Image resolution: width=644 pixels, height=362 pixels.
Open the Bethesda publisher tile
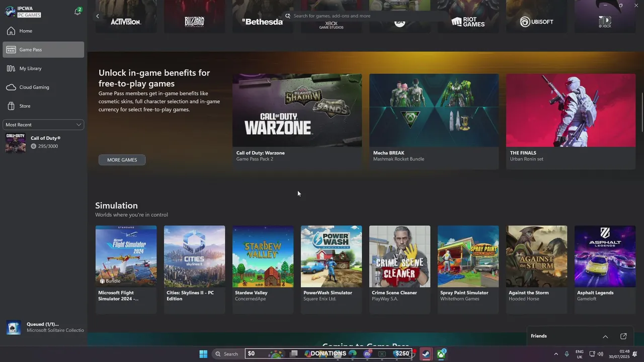pyautogui.click(x=263, y=17)
